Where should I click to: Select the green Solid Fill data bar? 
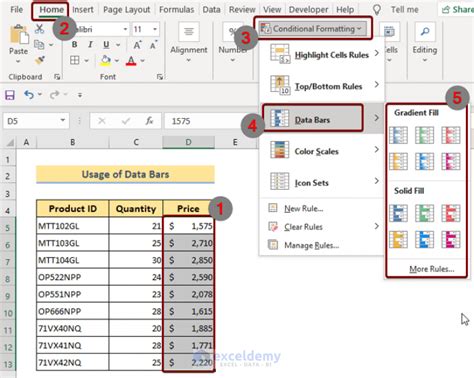(x=424, y=213)
